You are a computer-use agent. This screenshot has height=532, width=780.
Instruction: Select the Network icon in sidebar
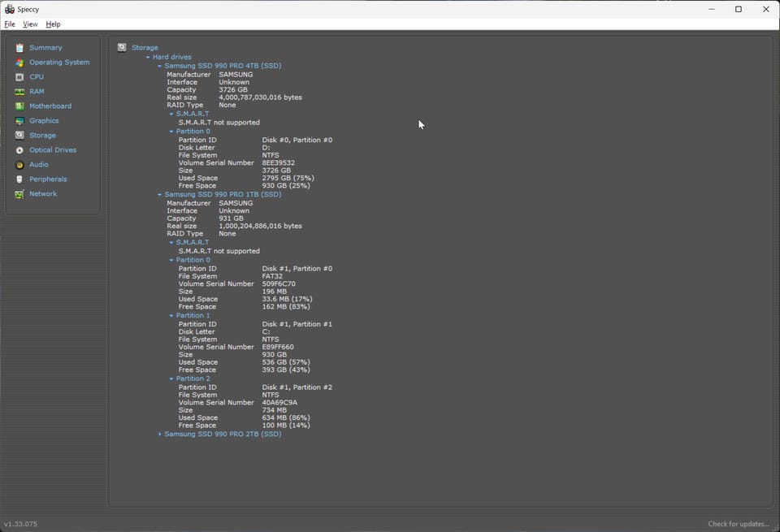point(19,194)
